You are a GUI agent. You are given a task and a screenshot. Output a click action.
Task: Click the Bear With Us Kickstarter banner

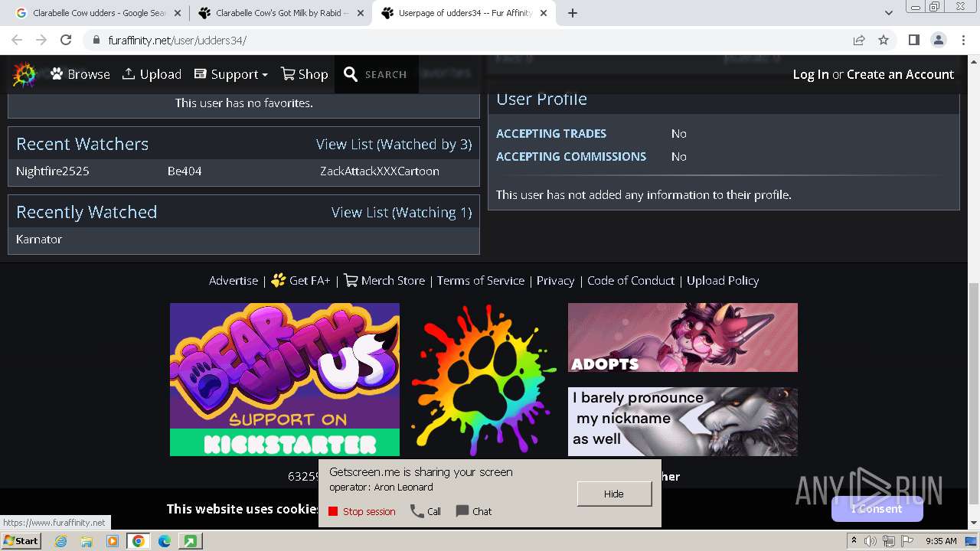(x=285, y=380)
